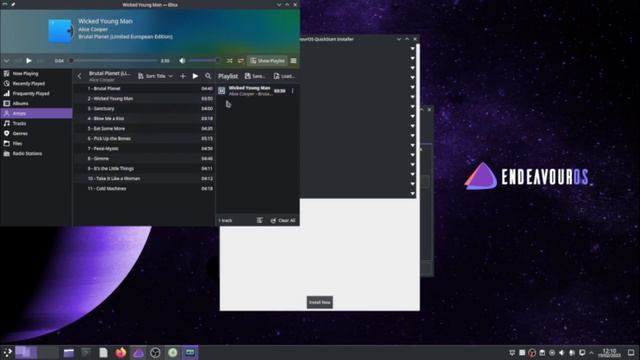The width and height of the screenshot is (640, 360).
Task: Select Wicked Young Man in the playlist
Action: pyautogui.click(x=257, y=91)
